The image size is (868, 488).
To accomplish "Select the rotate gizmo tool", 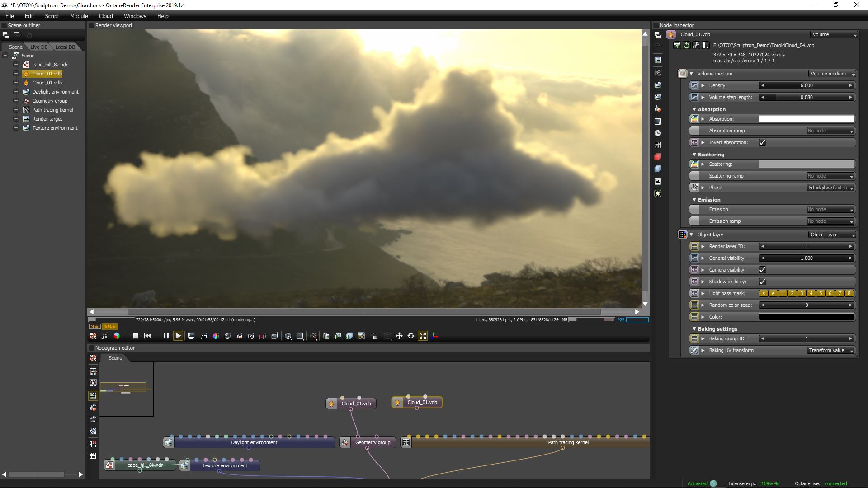I will click(x=411, y=336).
